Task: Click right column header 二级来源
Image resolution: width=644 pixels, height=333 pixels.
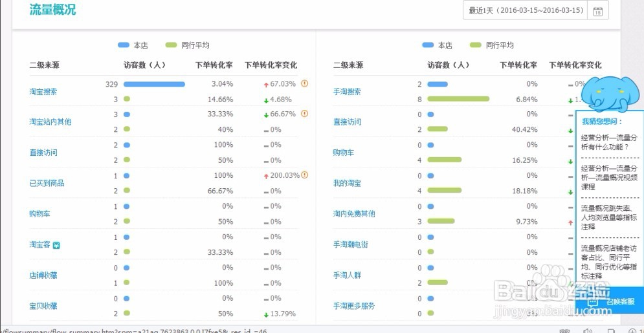Action: tap(348, 65)
